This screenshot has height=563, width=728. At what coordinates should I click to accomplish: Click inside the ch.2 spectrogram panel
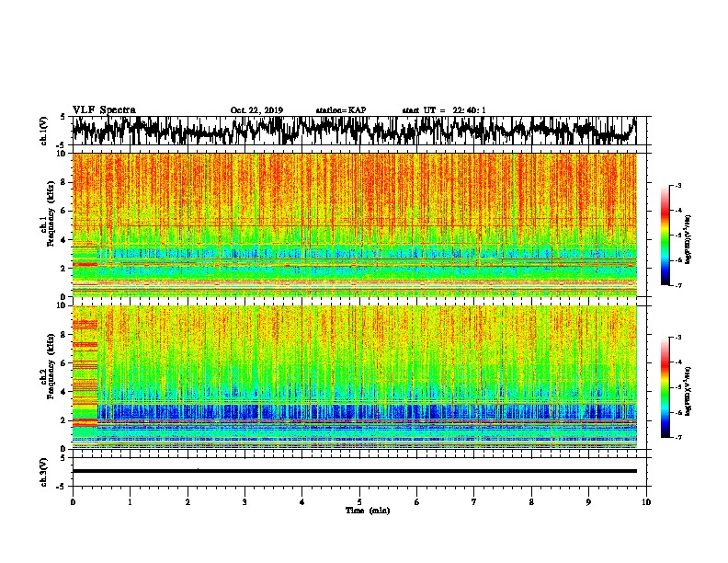(x=354, y=377)
